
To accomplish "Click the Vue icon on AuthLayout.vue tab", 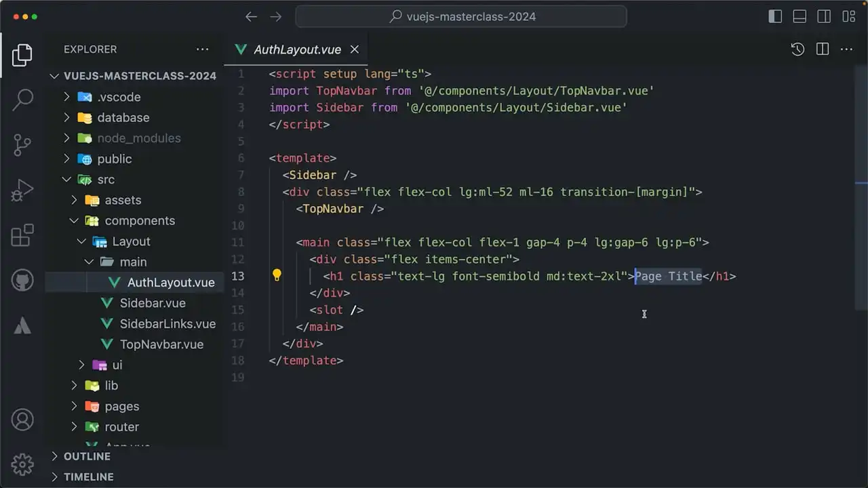I will pyautogui.click(x=240, y=49).
